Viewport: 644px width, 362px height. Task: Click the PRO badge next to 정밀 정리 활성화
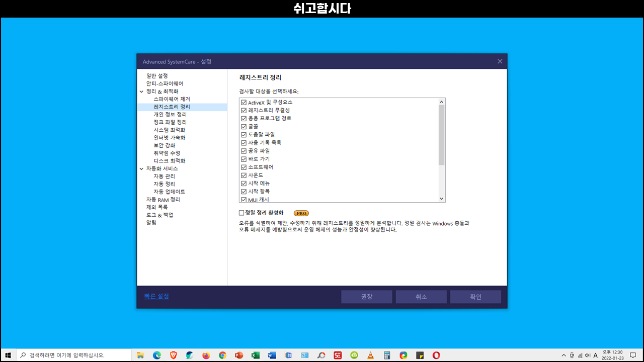click(x=301, y=213)
